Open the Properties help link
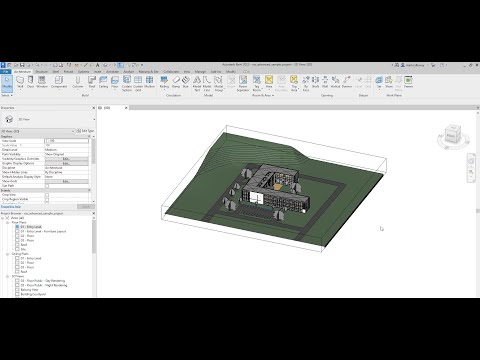480x360 pixels. coord(11,207)
